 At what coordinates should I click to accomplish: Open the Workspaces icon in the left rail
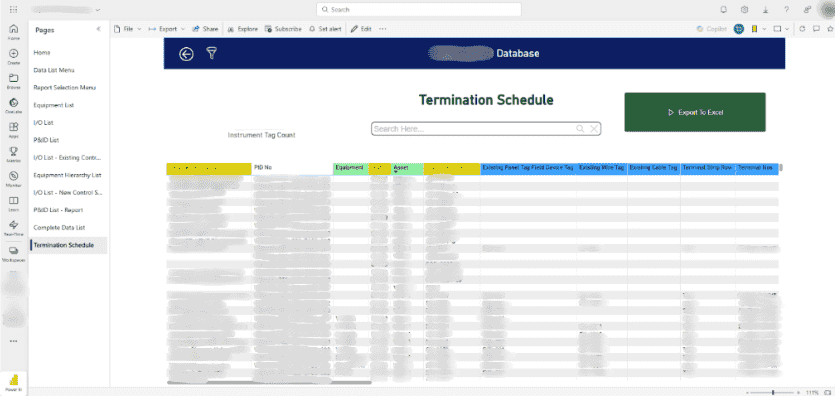[x=13, y=253]
